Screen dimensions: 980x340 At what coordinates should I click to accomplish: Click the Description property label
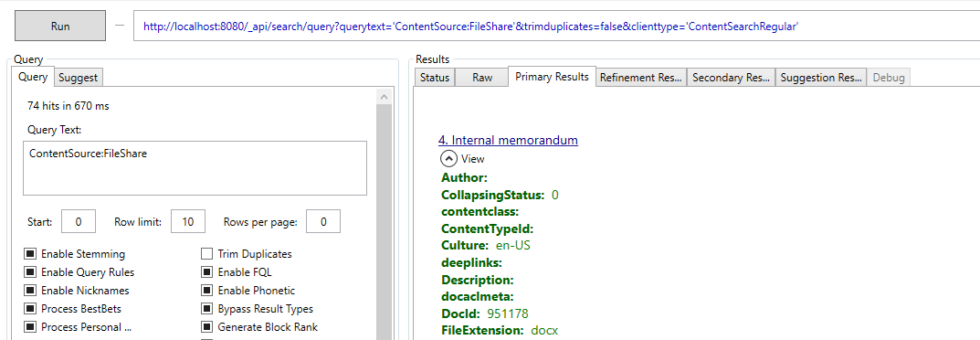coord(478,280)
